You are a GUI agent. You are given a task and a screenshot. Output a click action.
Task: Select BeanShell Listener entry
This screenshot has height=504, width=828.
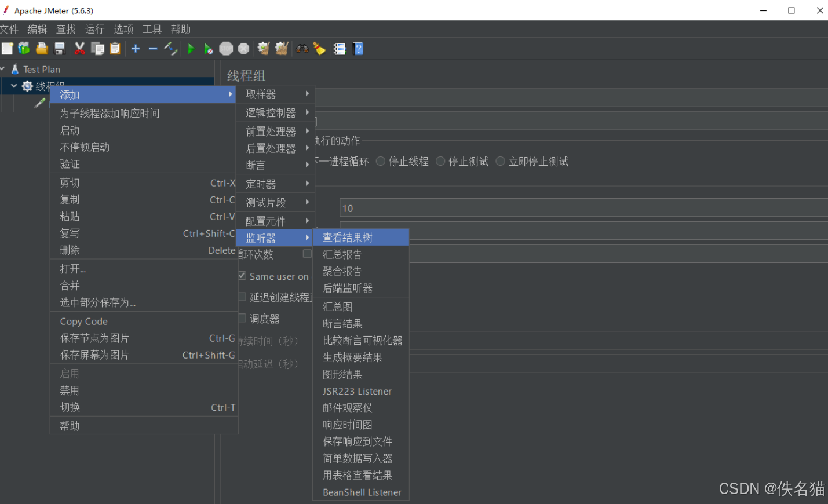(x=361, y=492)
